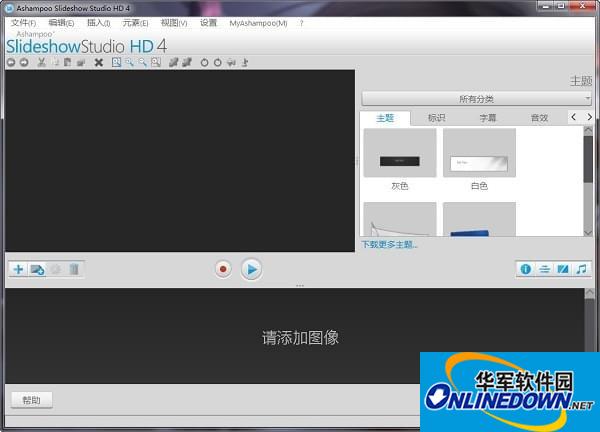Select the 白色 theme thumbnail
Image resolution: width=600 pixels, height=432 pixels.
coord(479,153)
